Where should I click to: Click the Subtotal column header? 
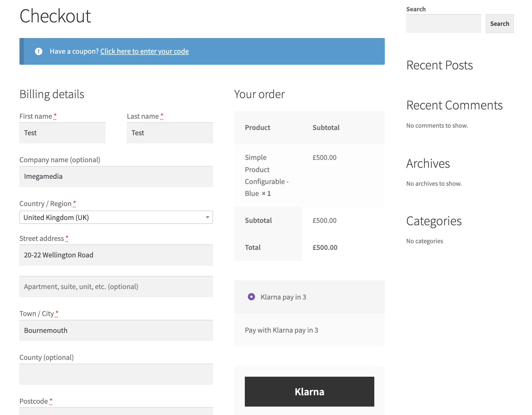tap(326, 128)
